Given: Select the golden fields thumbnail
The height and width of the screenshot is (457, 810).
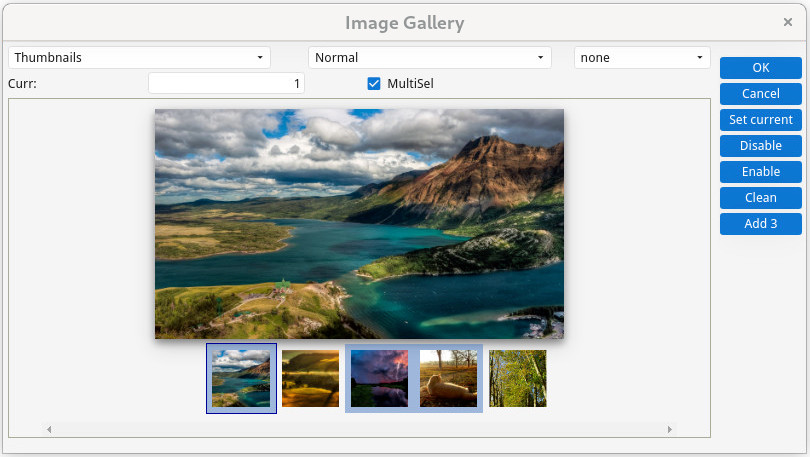Looking at the screenshot, I should 310,379.
